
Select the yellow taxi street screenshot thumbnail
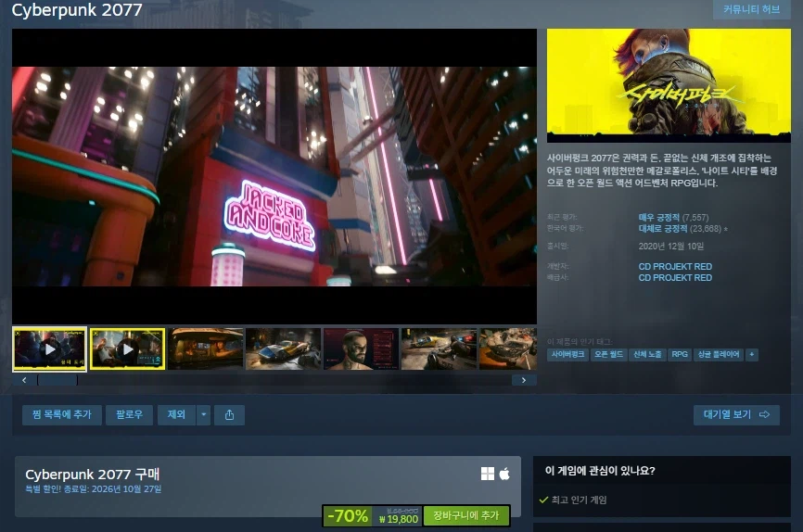(439, 349)
